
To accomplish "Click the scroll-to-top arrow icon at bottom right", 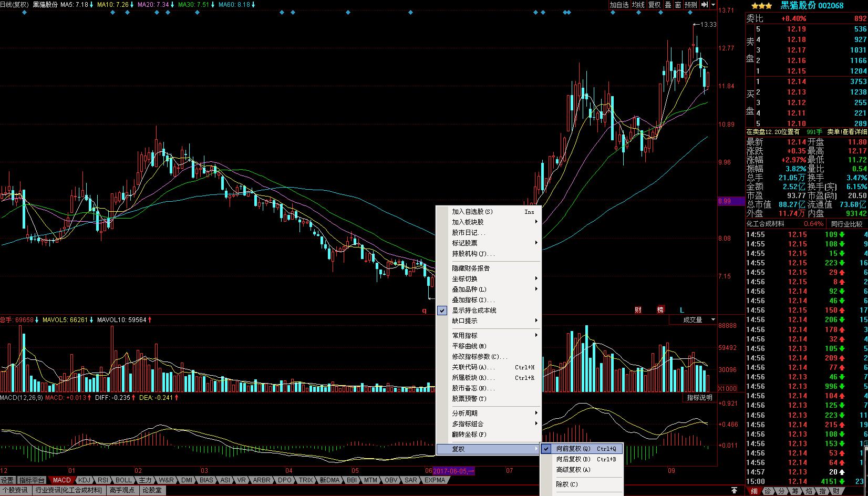I will pos(735,490).
